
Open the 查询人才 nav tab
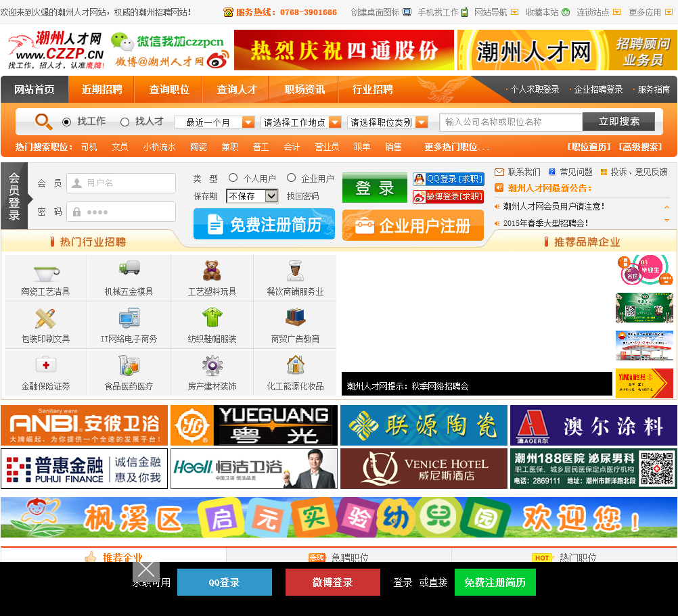point(237,89)
